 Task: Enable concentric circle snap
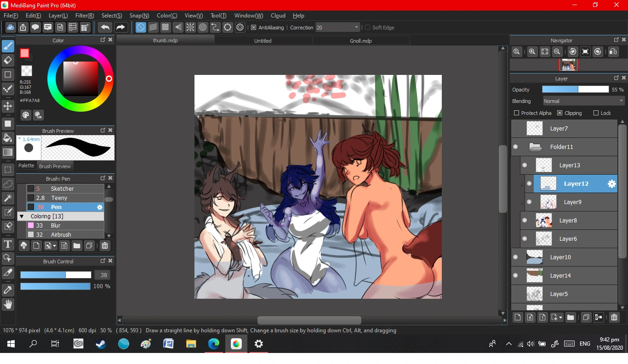coord(203,28)
